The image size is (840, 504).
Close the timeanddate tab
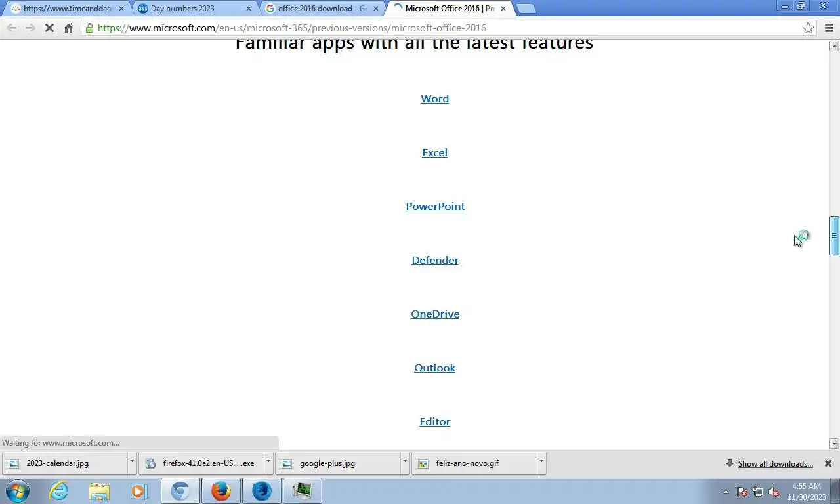[121, 9]
